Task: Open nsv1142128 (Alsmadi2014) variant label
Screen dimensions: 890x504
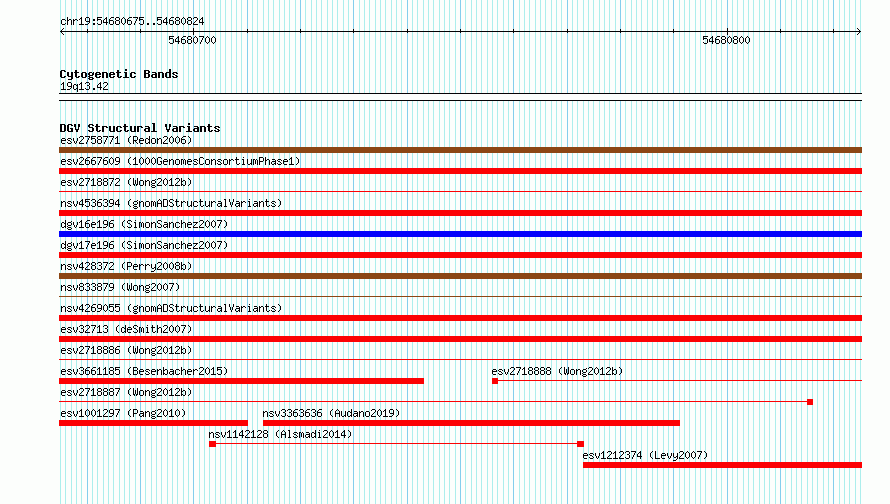Action: coord(280,434)
